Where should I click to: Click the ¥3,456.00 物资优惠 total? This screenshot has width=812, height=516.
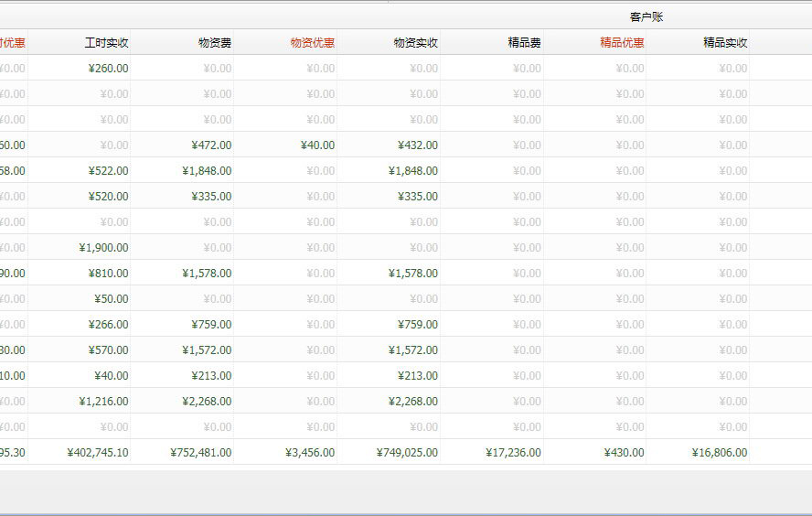310,453
